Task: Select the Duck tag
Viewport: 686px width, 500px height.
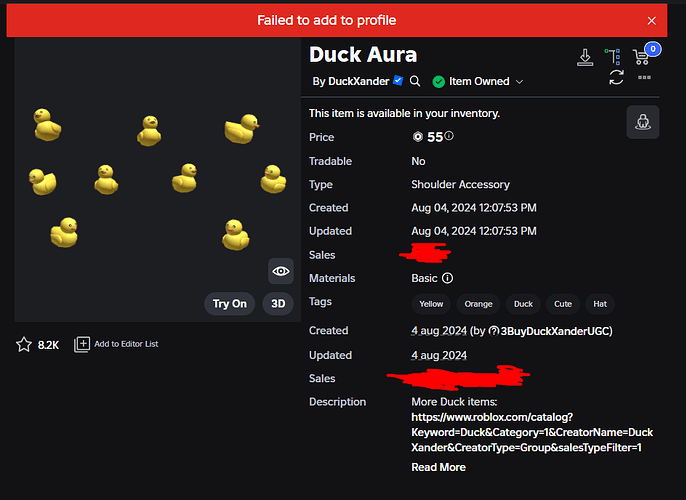Action: (x=523, y=304)
